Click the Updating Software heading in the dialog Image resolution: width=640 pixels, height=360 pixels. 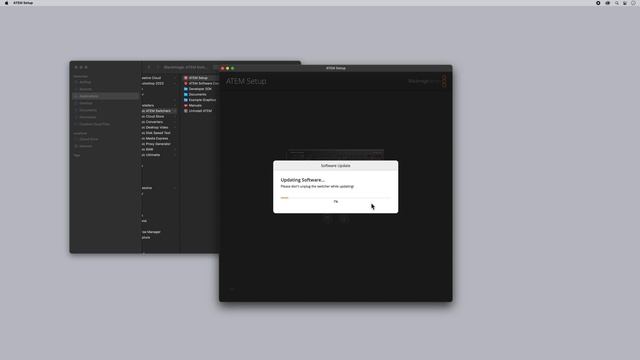302,180
